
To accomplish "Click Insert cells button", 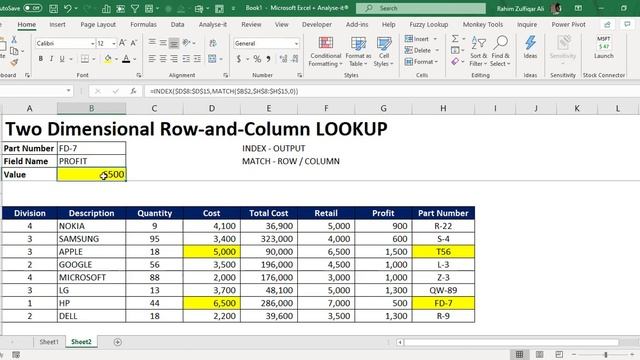I will [421, 39].
